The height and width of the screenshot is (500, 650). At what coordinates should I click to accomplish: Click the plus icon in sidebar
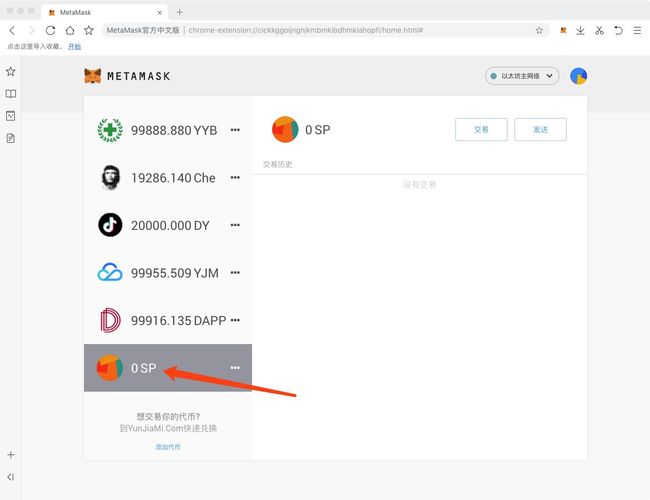pos(11,455)
